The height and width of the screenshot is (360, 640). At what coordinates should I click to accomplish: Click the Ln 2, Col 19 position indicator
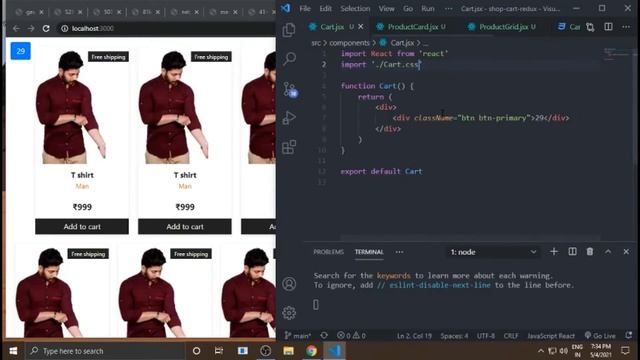[x=414, y=336]
